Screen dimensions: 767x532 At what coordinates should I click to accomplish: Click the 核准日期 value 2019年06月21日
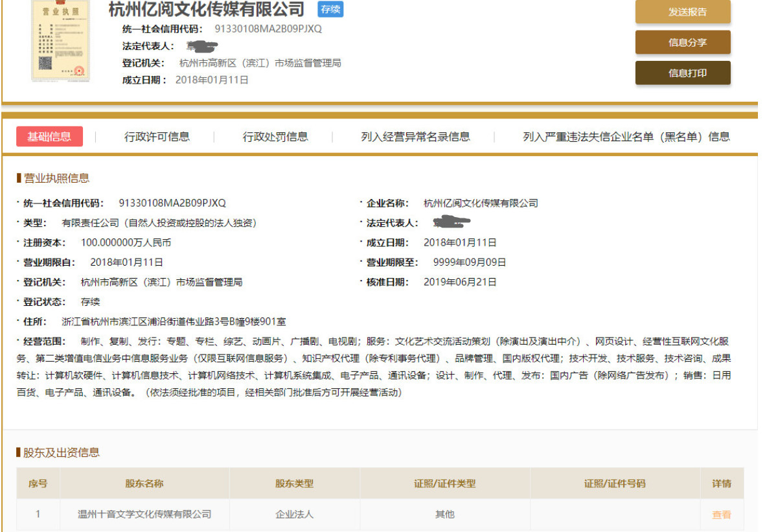[460, 283]
